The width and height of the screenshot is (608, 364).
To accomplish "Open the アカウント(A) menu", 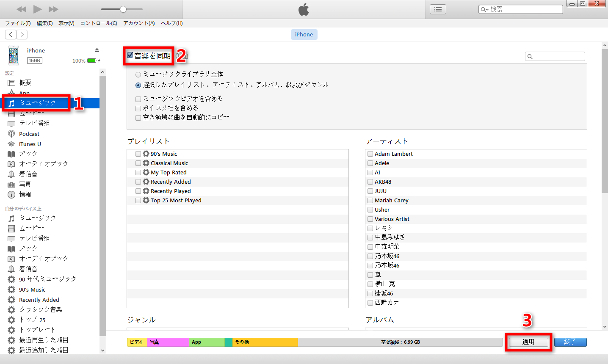I will click(139, 23).
